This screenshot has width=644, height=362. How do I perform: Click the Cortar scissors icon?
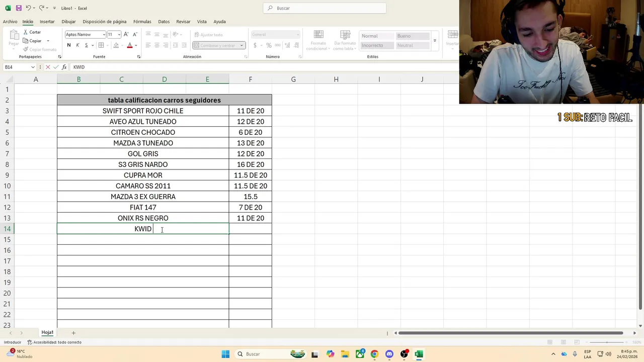[x=25, y=32]
